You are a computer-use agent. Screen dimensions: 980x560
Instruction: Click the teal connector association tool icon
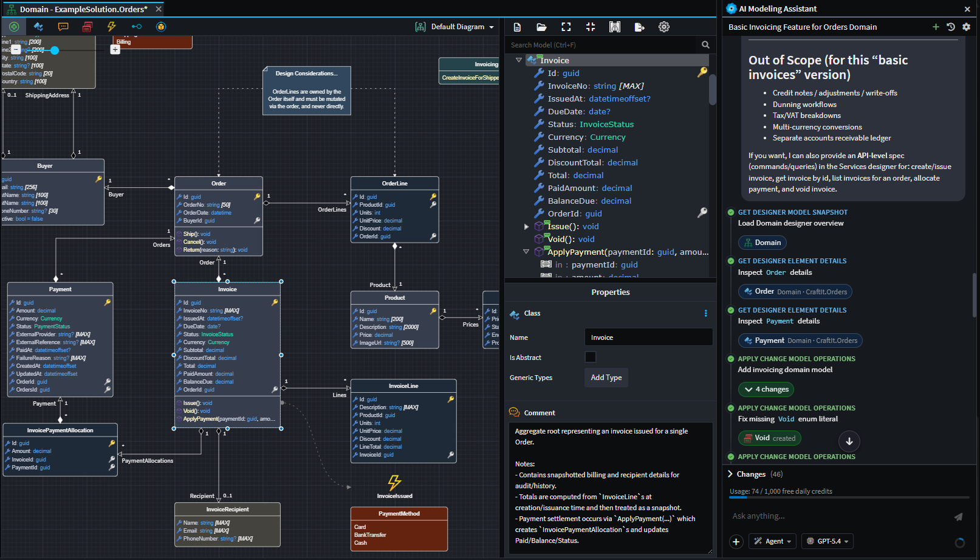pyautogui.click(x=137, y=27)
